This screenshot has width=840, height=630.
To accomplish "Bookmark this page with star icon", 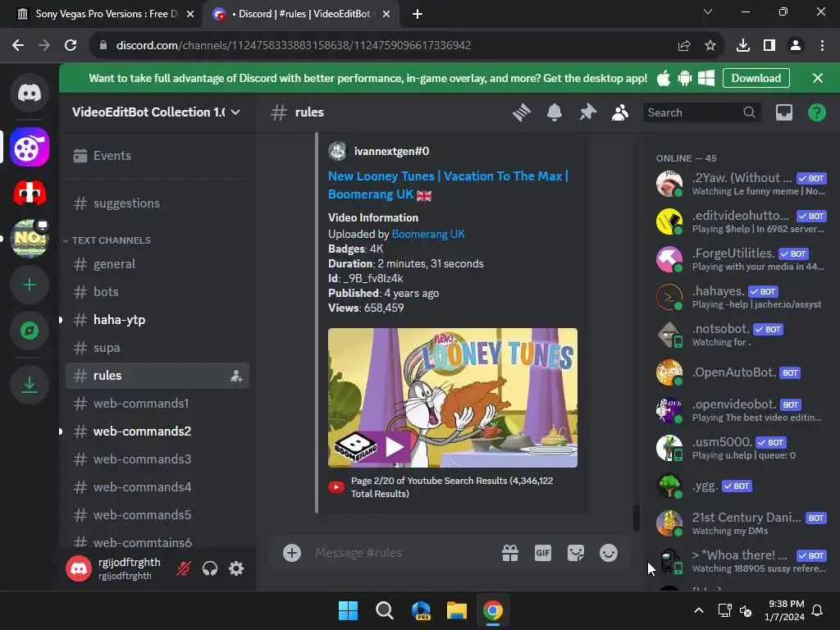I will (710, 46).
